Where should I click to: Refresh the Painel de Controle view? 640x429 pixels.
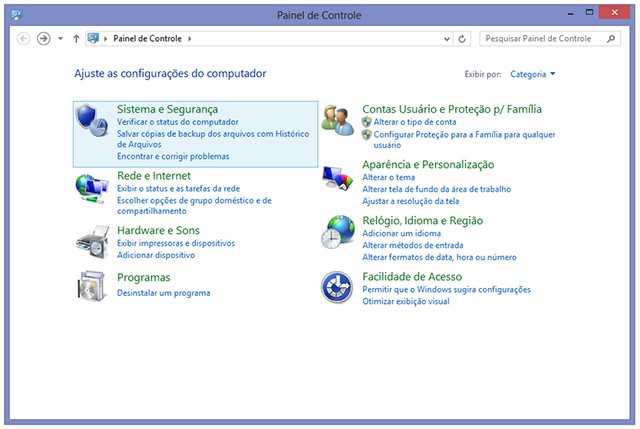(x=462, y=38)
